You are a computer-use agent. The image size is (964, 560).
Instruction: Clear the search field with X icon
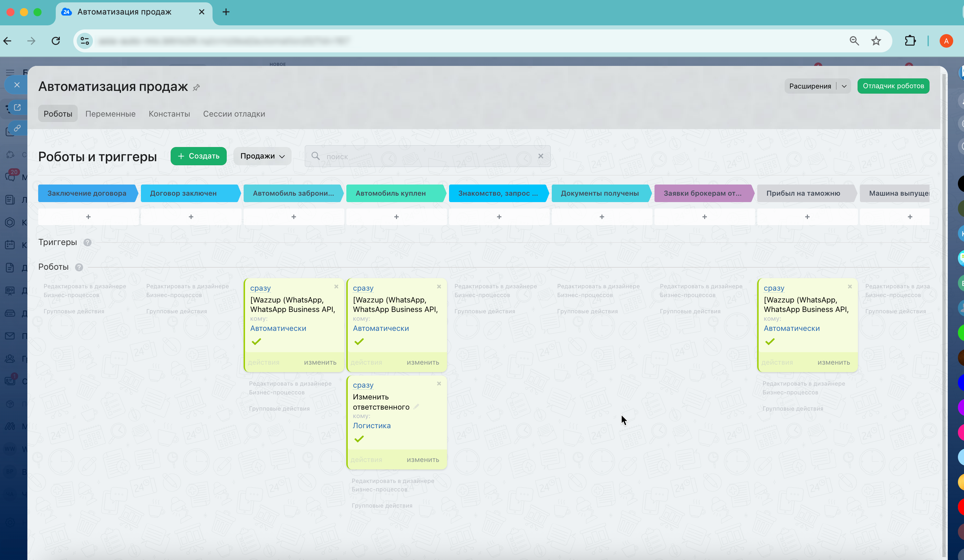point(541,156)
